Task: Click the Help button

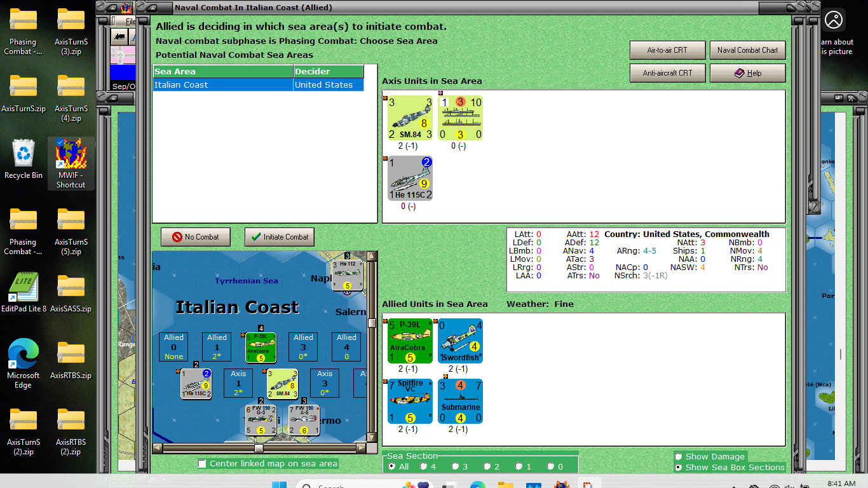Action: (x=747, y=73)
